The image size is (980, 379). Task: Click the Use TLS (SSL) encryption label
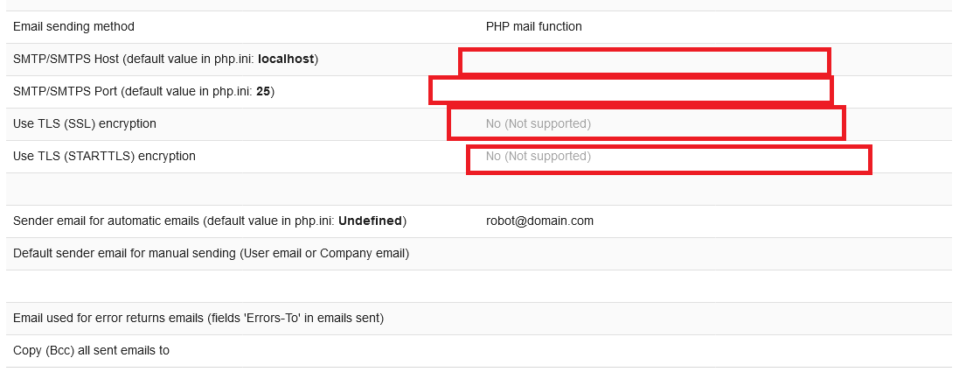pyautogui.click(x=85, y=124)
